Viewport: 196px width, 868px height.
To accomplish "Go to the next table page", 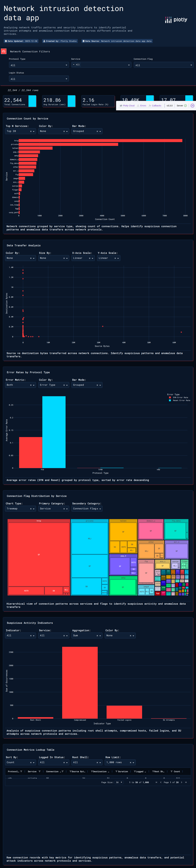I will [x=181, y=782].
